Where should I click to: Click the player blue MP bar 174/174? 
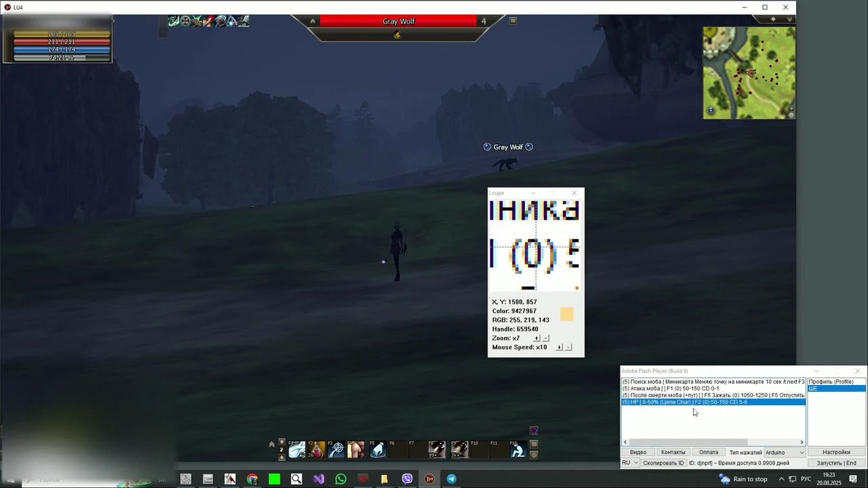point(62,50)
